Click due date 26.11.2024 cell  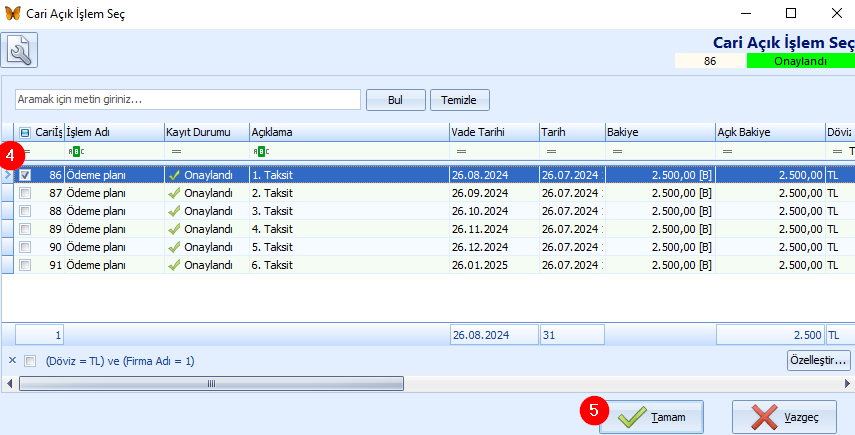click(x=495, y=229)
